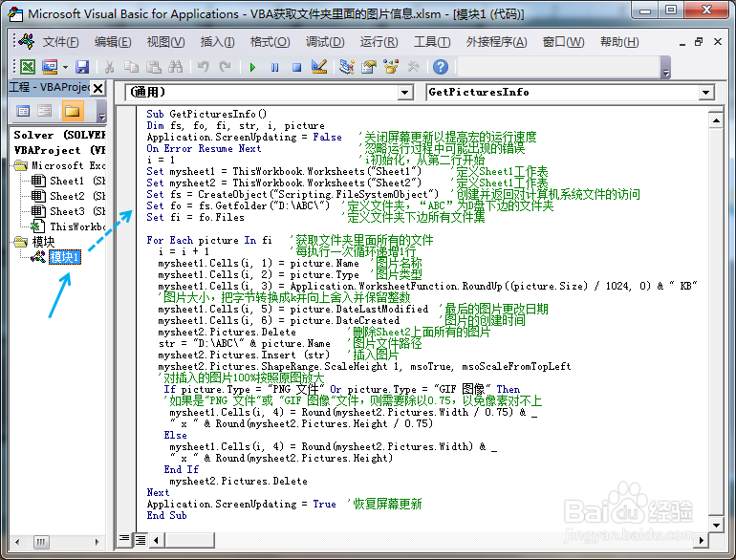
Task: Click code pane horizontal scrollbar thumb
Action: click(189, 540)
